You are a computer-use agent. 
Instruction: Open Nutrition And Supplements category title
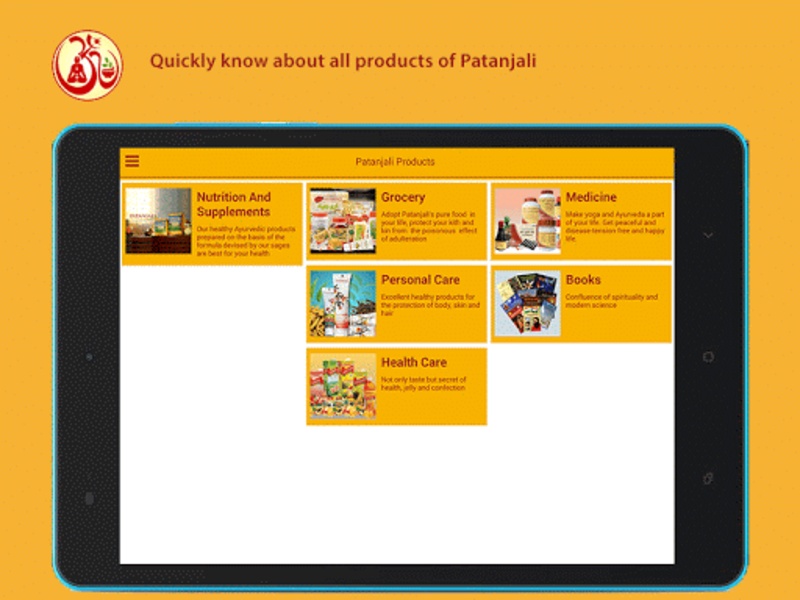[234, 204]
